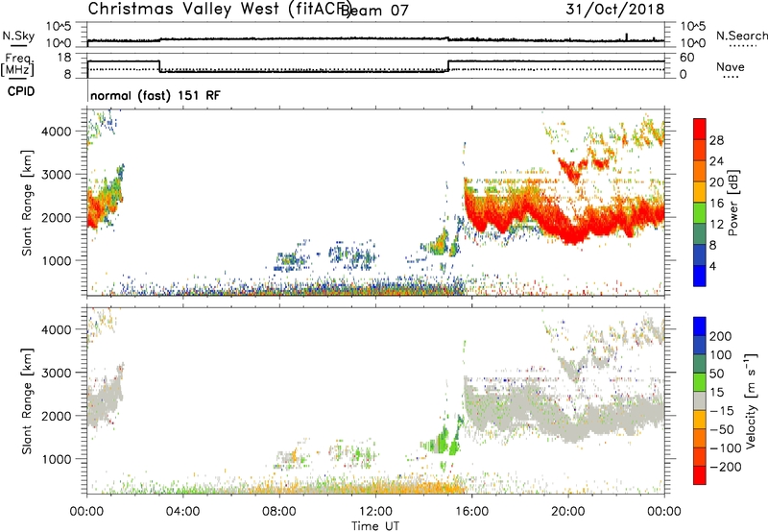Click the '12:00' time tick label
This screenshot has height=532, width=768.
(x=375, y=512)
